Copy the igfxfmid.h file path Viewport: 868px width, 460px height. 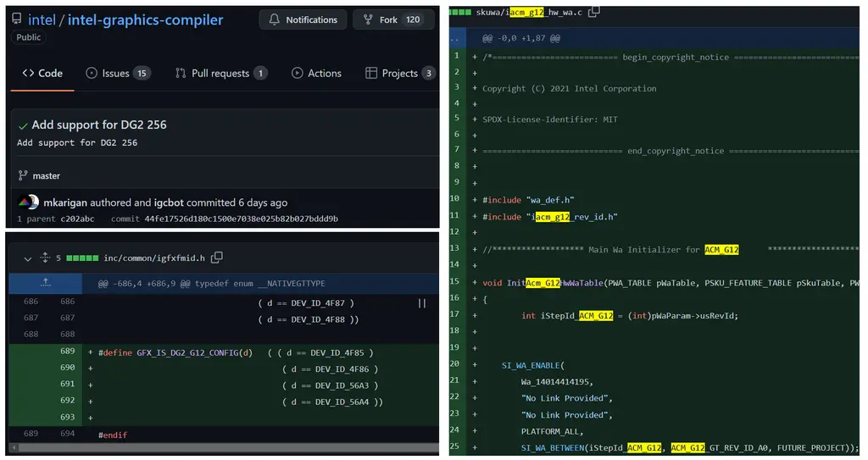(217, 258)
